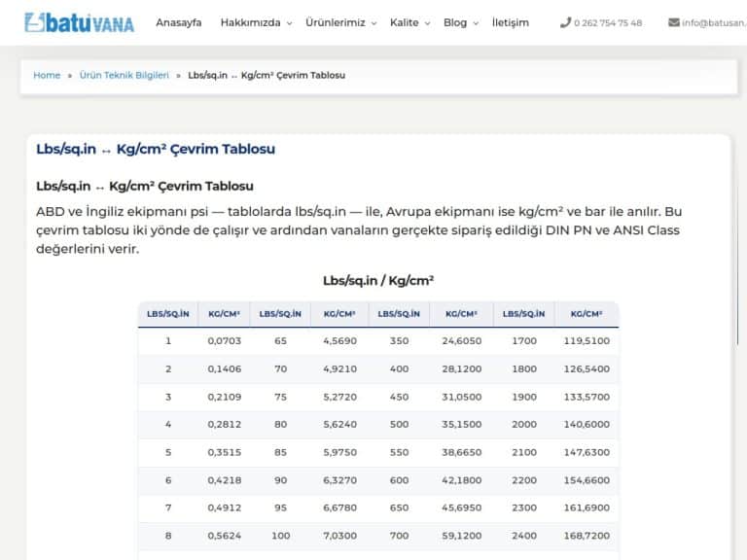Select the cell 0,5624
The image size is (747, 560).
[x=225, y=536]
